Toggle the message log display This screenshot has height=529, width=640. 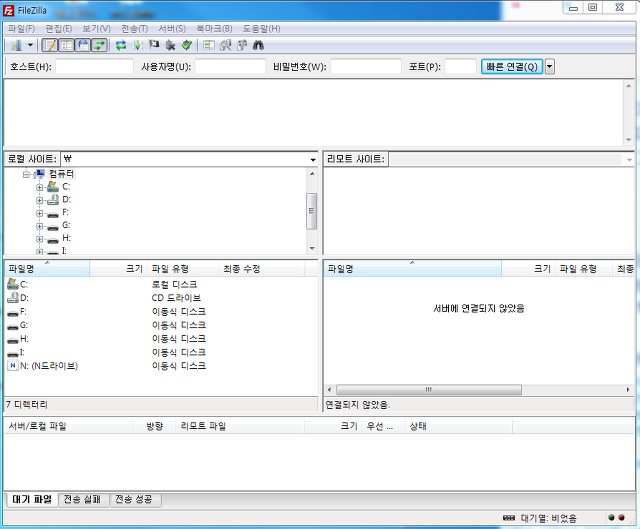click(x=50, y=45)
